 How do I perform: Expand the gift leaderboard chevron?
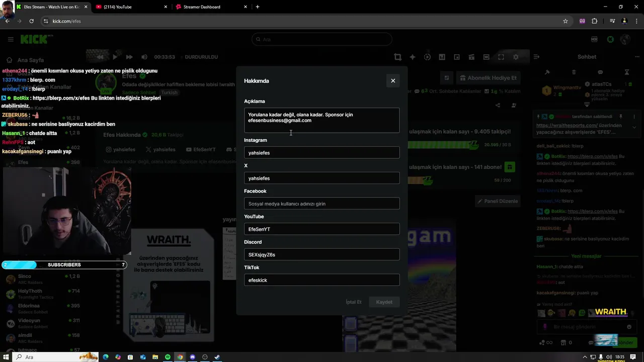pos(587,105)
